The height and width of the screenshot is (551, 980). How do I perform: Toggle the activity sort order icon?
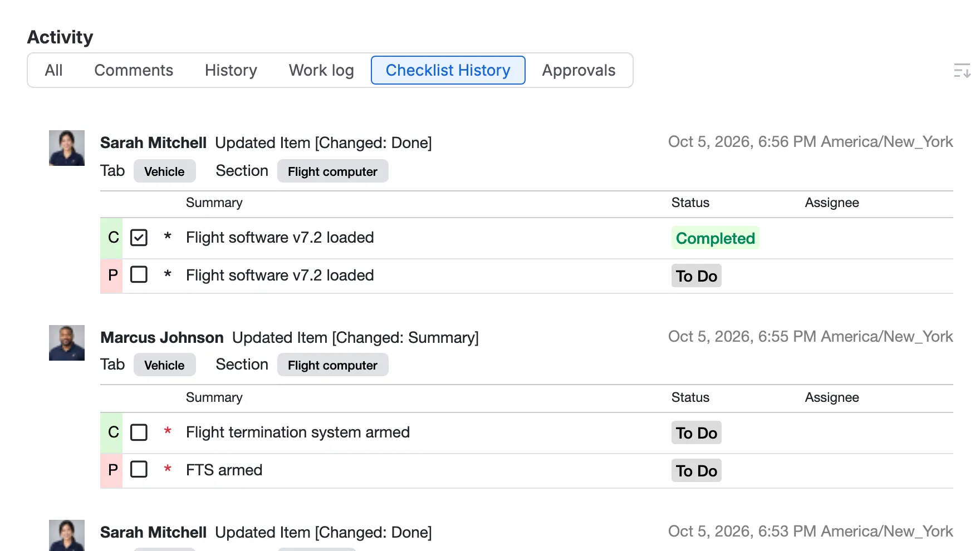click(962, 71)
